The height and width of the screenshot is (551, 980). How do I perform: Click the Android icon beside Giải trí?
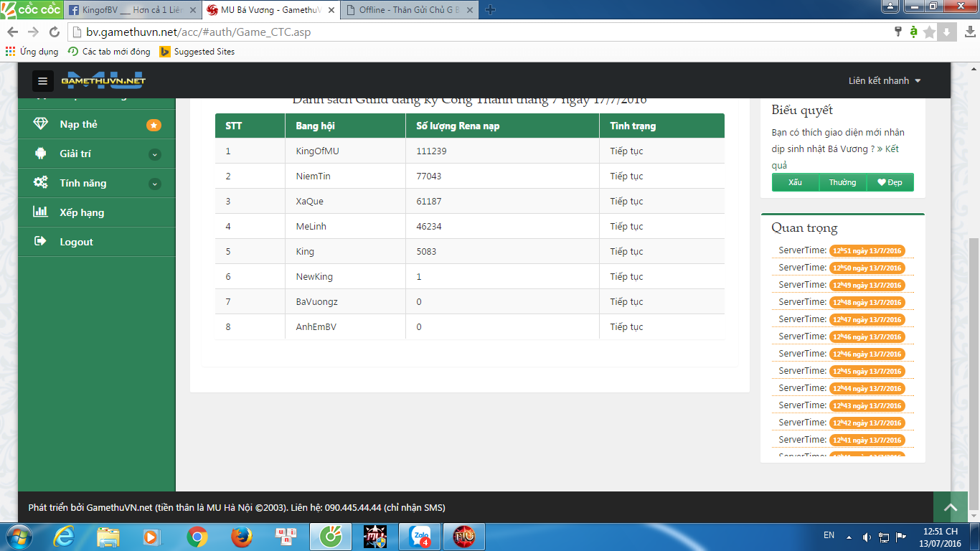[41, 154]
